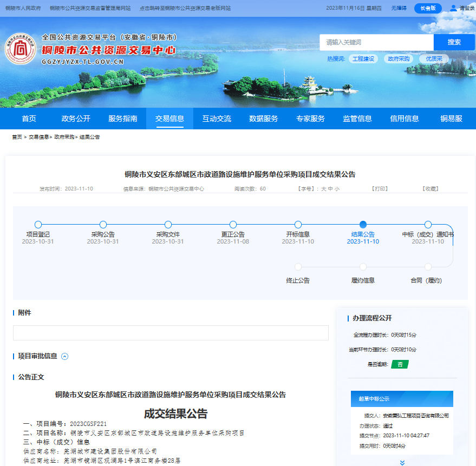Open the 交易信息 navigation tab
This screenshot has height=466, width=476.
169,119
